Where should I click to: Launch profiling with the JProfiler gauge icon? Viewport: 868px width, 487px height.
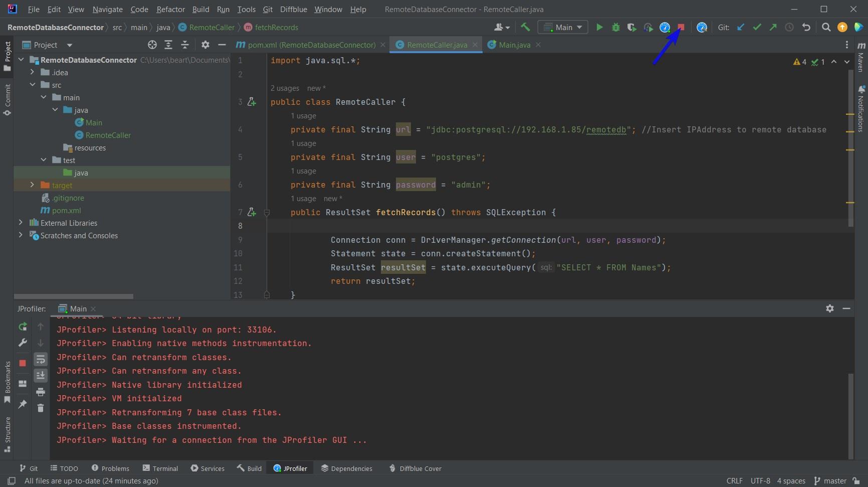coord(664,27)
